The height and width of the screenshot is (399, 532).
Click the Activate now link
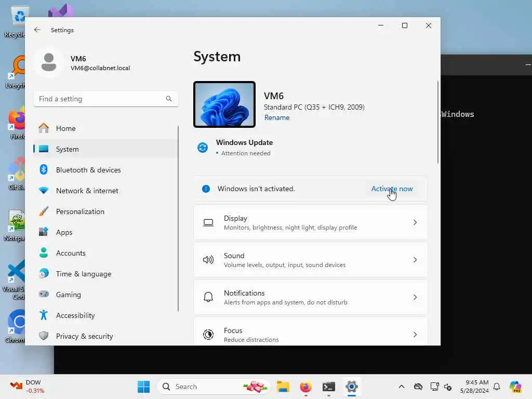pos(392,189)
